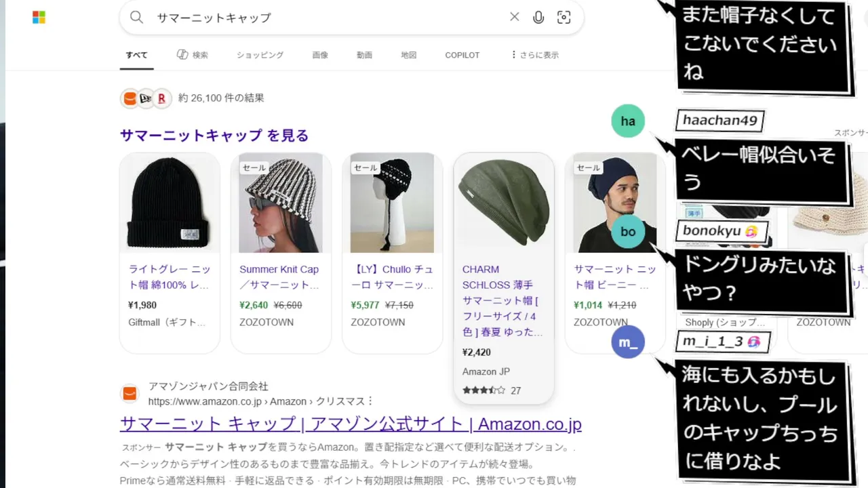Open the サマーニット ニット帽 ビーニー product title

615,277
